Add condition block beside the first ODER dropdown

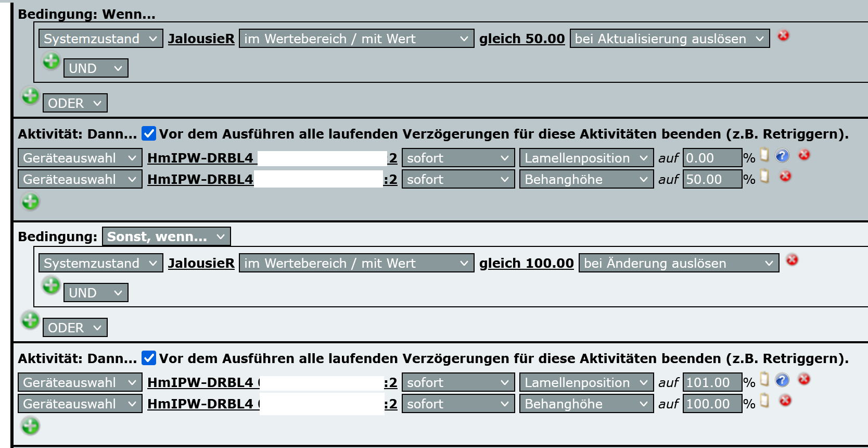[x=30, y=96]
